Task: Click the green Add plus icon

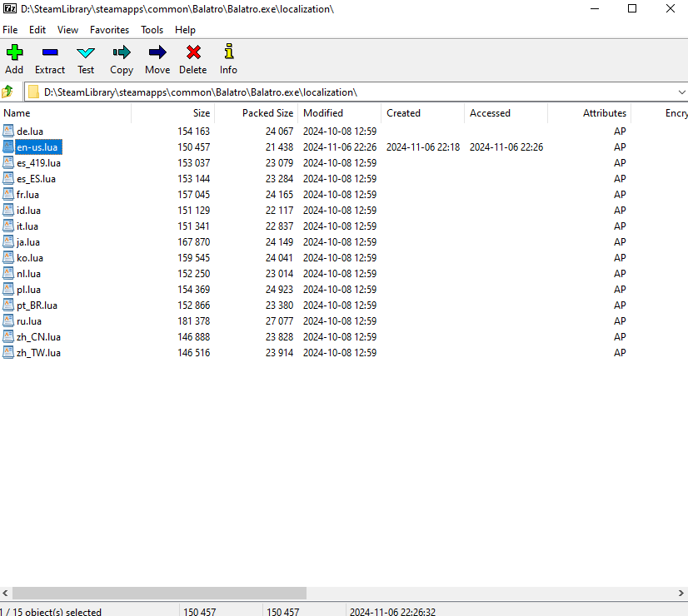Action: click(x=14, y=52)
